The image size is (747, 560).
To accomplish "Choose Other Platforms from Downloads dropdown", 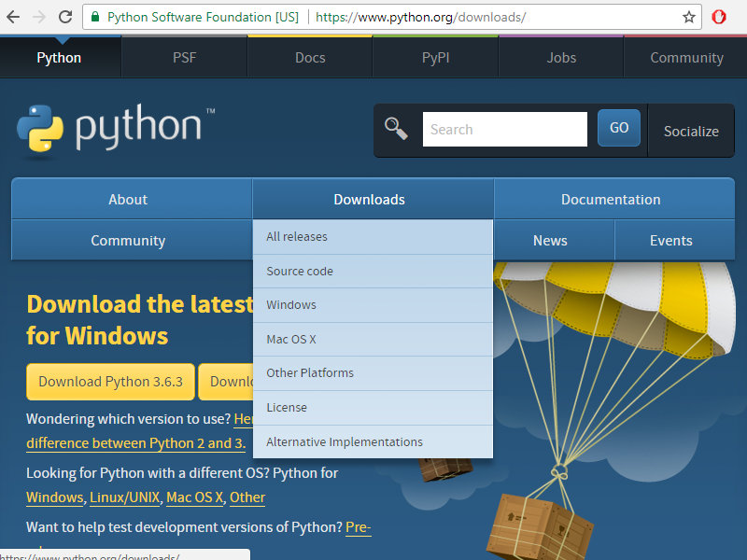I will [373, 372].
